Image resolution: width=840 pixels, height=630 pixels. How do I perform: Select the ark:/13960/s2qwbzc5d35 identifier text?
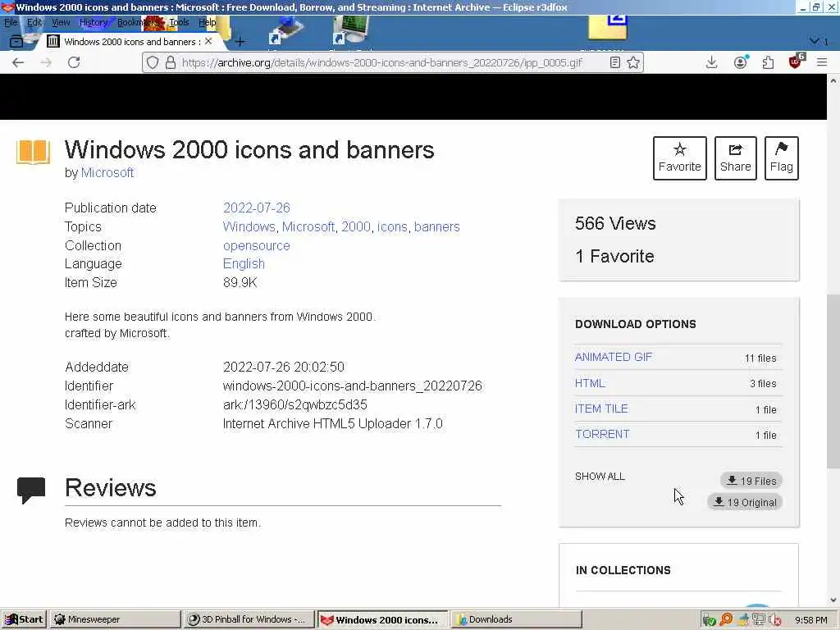point(295,404)
